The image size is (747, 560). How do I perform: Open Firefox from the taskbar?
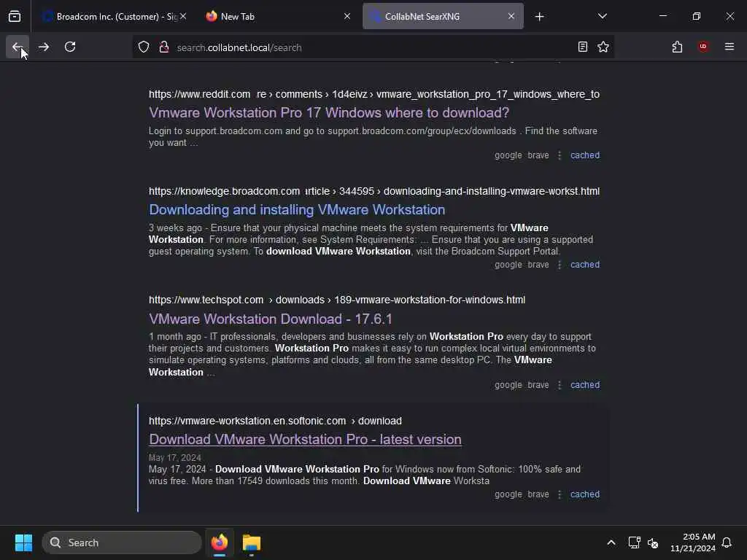click(220, 542)
